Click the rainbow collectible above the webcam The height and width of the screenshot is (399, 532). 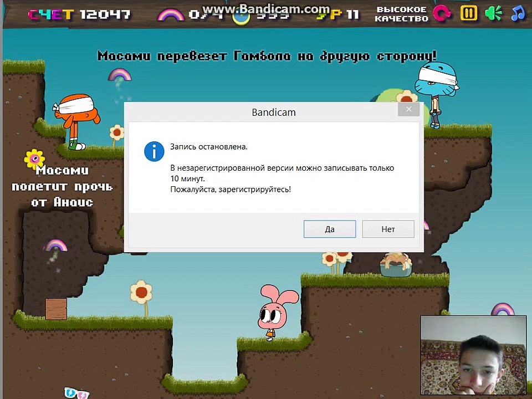coord(503,309)
